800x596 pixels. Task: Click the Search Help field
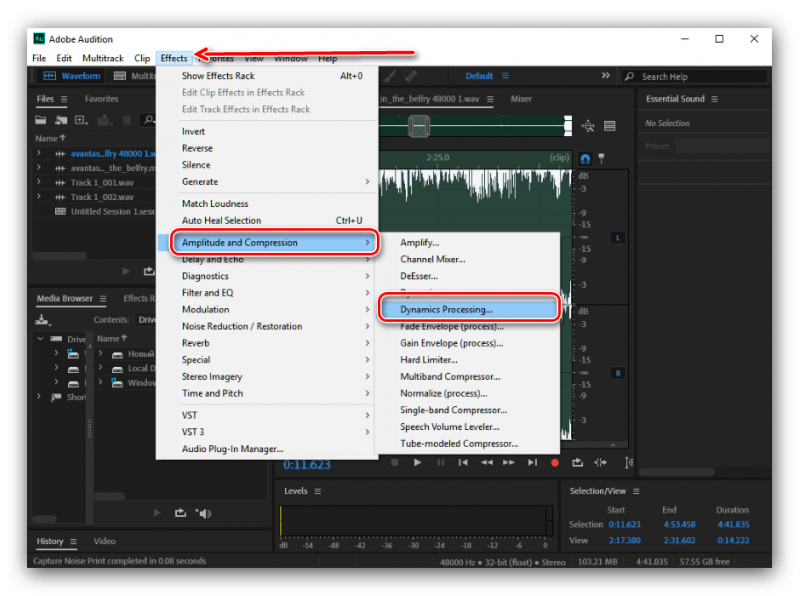(696, 77)
